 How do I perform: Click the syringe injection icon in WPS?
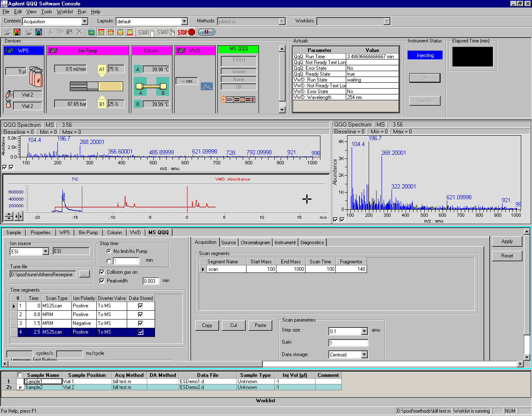pos(8,94)
